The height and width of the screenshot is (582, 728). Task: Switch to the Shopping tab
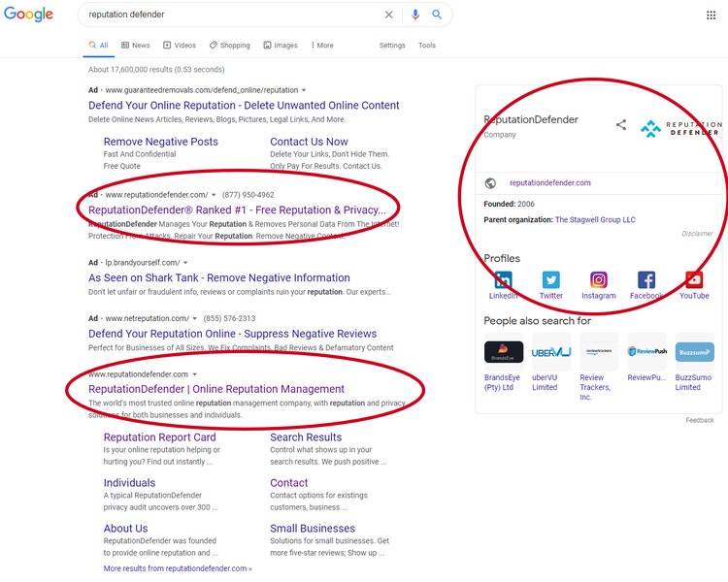point(229,45)
